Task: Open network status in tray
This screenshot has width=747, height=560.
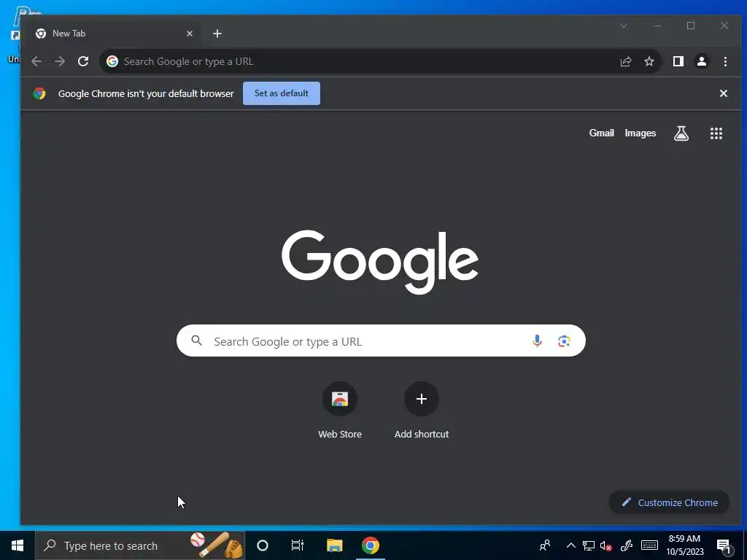Action: coord(589,545)
